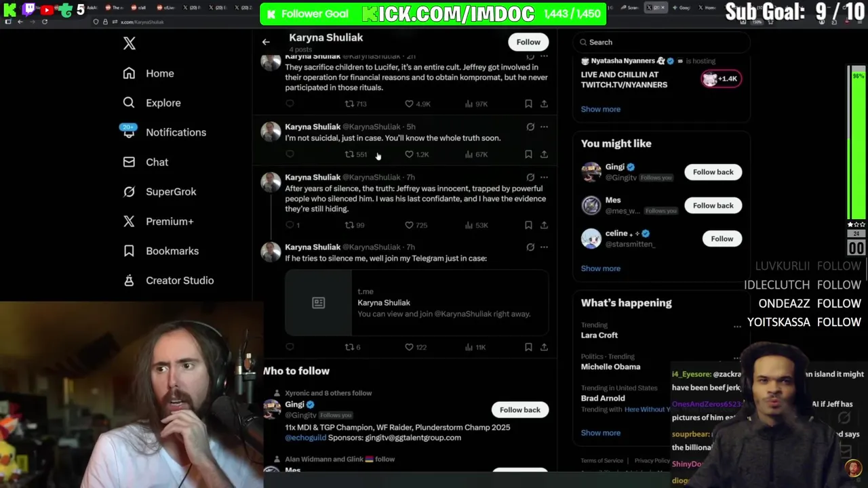This screenshot has width=868, height=488.
Task: Follow celine in You might like
Action: [722, 239]
